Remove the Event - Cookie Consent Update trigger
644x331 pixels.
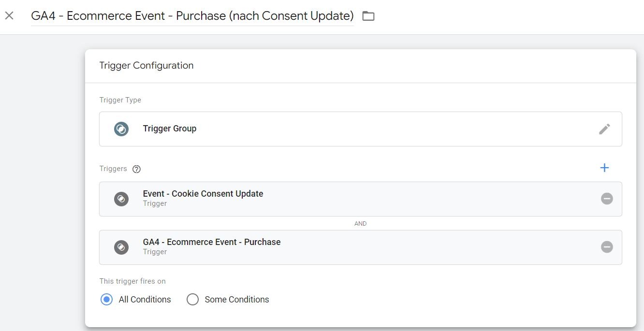pyautogui.click(x=607, y=199)
